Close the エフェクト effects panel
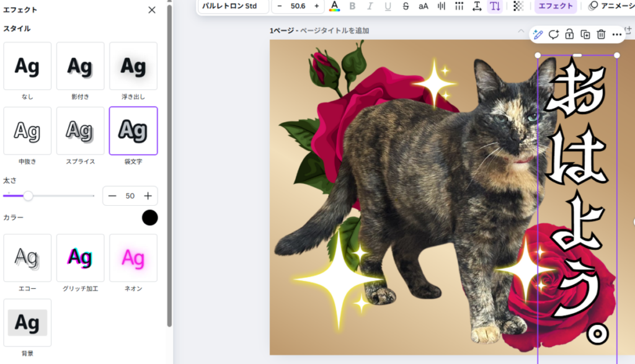 pyautogui.click(x=152, y=10)
